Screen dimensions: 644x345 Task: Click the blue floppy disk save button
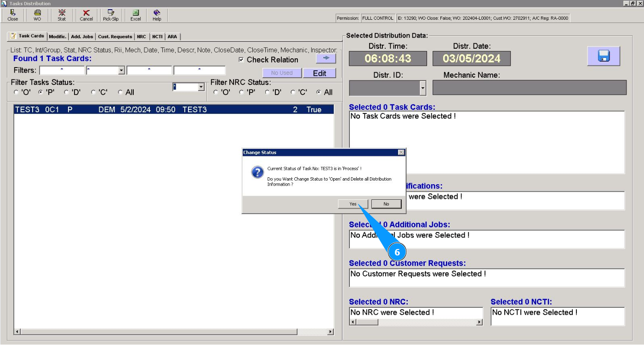604,56
